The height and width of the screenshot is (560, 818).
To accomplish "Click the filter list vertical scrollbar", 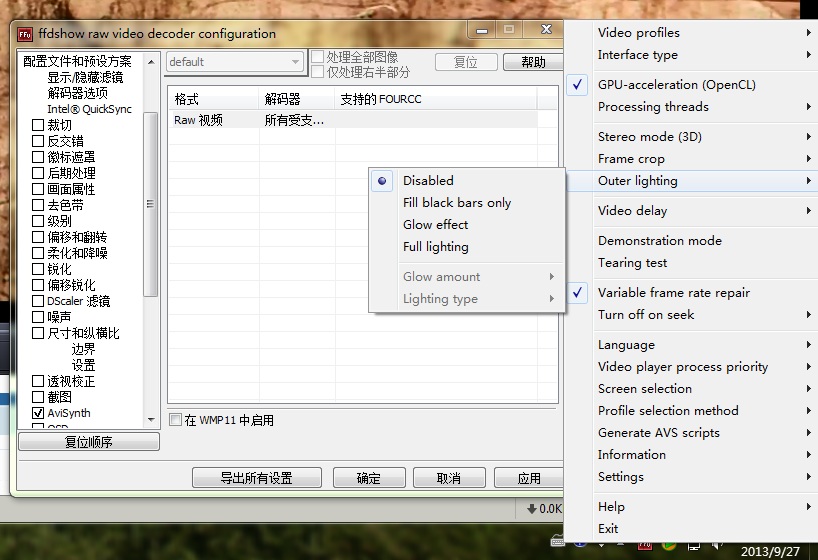I will tap(151, 204).
